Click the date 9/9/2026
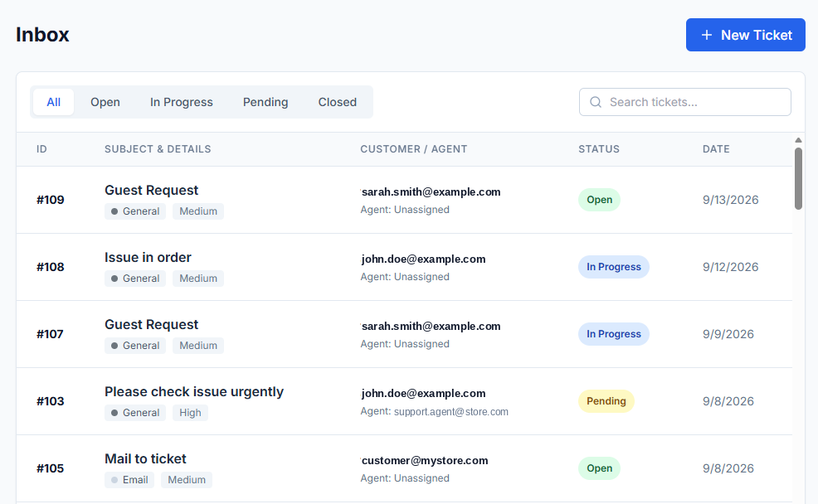The height and width of the screenshot is (504, 818). [728, 335]
